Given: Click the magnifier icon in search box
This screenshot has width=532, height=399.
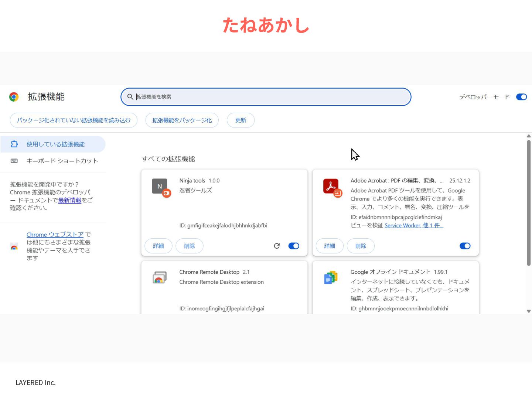Looking at the screenshot, I should (x=130, y=97).
